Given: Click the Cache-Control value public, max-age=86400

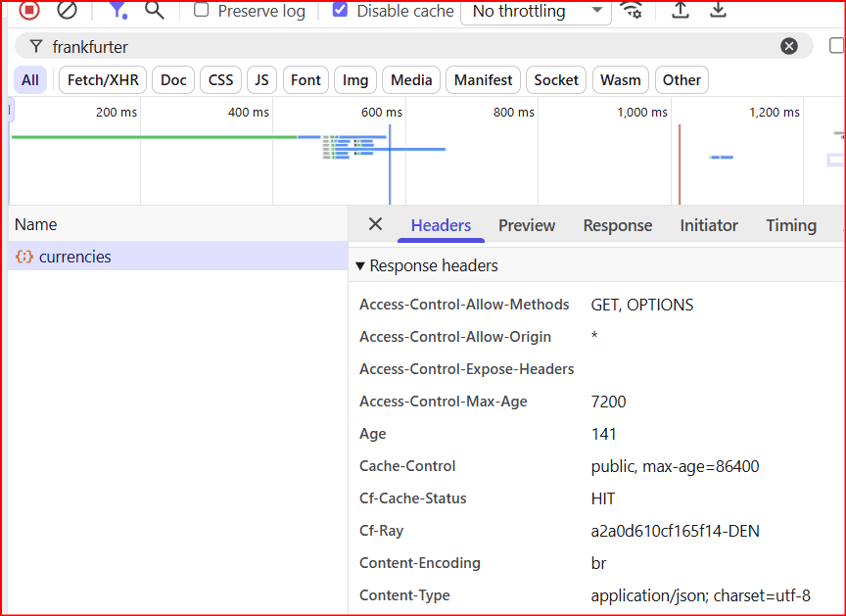Looking at the screenshot, I should [675, 466].
